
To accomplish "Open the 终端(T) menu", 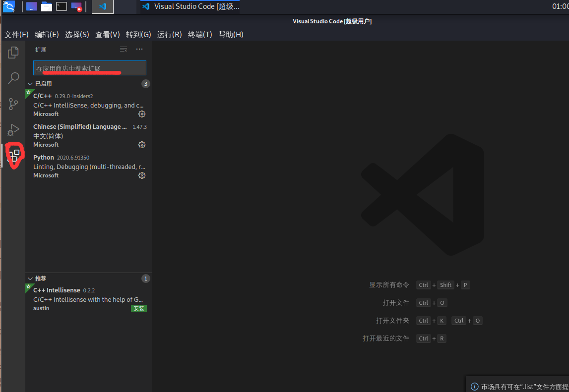I will click(x=200, y=35).
